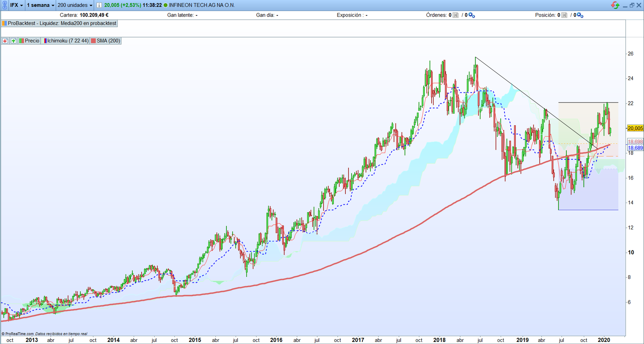The height and width of the screenshot is (344, 644).
Task: Click the 2020 label on time axis
Action: (604, 340)
